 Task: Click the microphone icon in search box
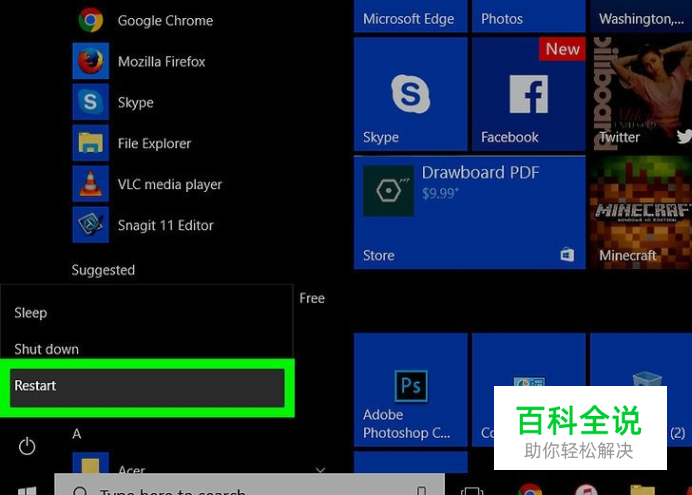(x=421, y=490)
